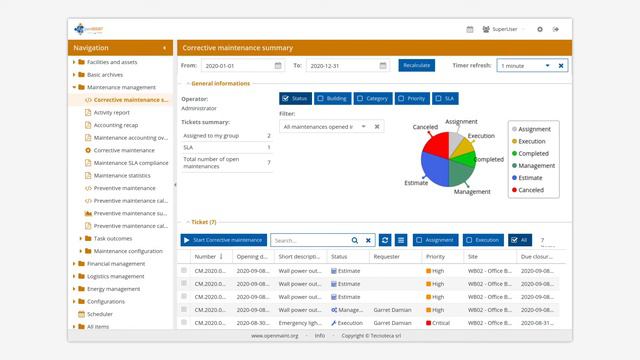
Task: Click the search magnifier icon
Action: [355, 240]
